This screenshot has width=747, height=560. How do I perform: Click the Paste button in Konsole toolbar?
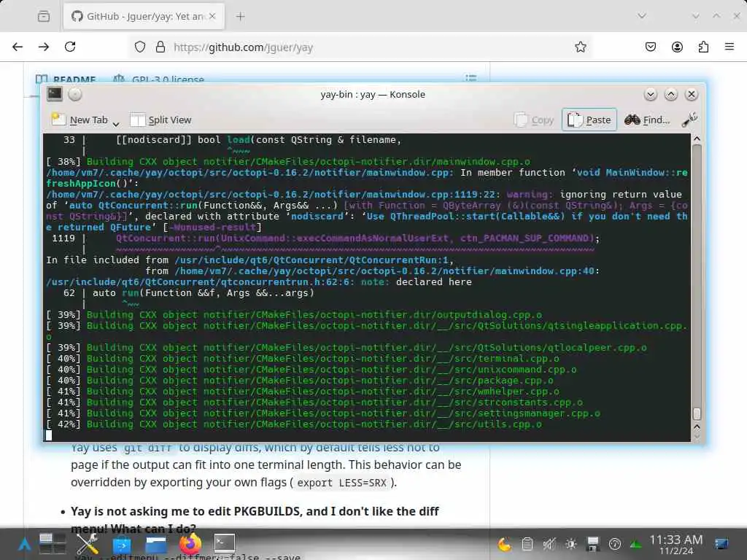point(589,120)
